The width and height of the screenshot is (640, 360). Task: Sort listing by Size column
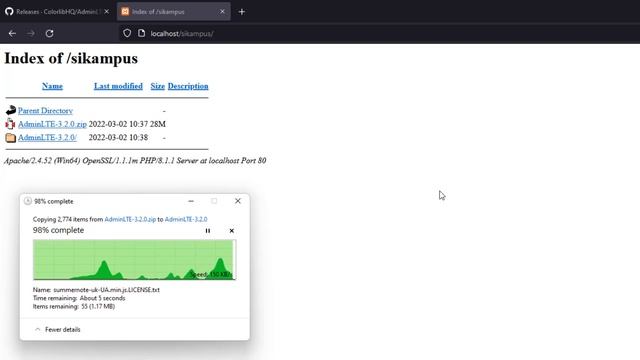click(x=158, y=86)
